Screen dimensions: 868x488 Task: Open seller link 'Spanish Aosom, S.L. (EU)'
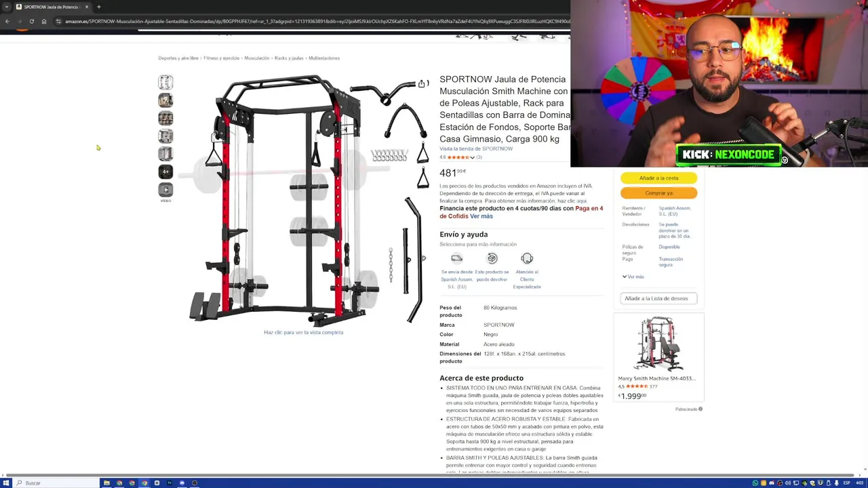[x=674, y=211]
